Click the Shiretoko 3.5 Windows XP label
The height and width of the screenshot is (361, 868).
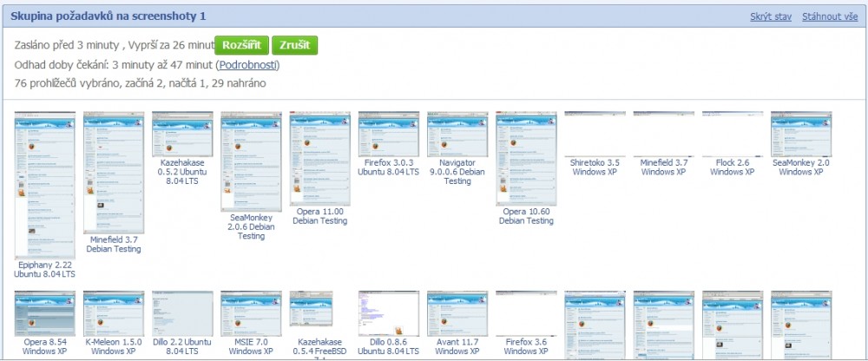595,167
